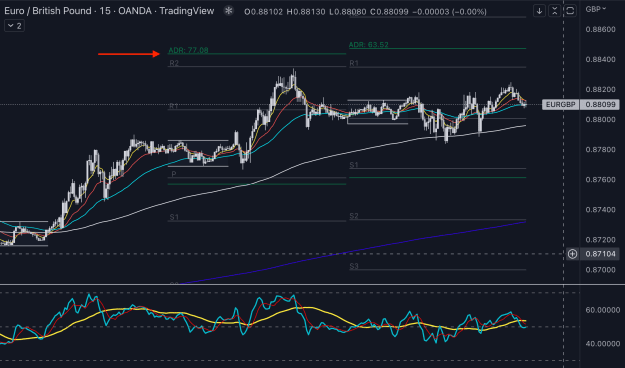Click 0.88400 on the price scale
Image resolution: width=625 pixels, height=368 pixels.
click(600, 60)
